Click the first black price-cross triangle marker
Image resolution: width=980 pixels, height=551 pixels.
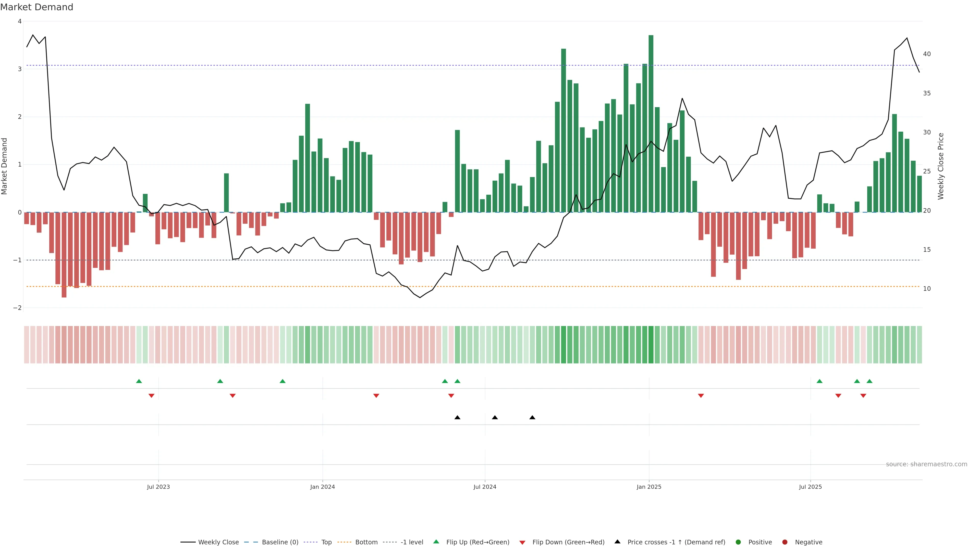tap(457, 418)
